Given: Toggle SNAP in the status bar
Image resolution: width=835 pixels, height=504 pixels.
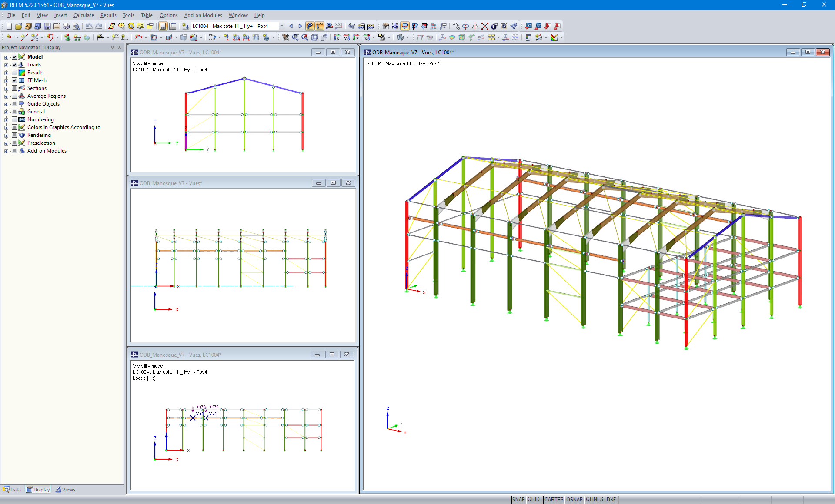Looking at the screenshot, I should tap(518, 499).
